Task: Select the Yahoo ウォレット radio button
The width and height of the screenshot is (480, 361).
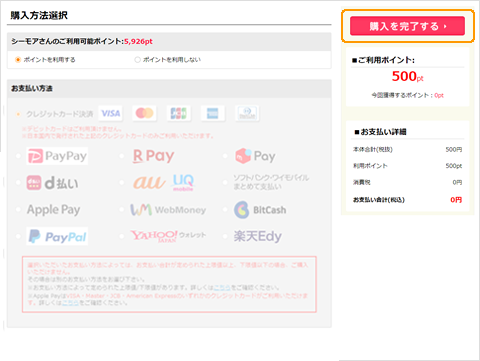Action: pyautogui.click(x=122, y=236)
